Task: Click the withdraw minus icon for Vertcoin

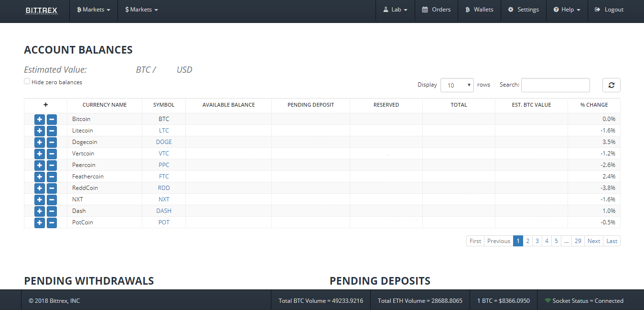Action: click(52, 154)
